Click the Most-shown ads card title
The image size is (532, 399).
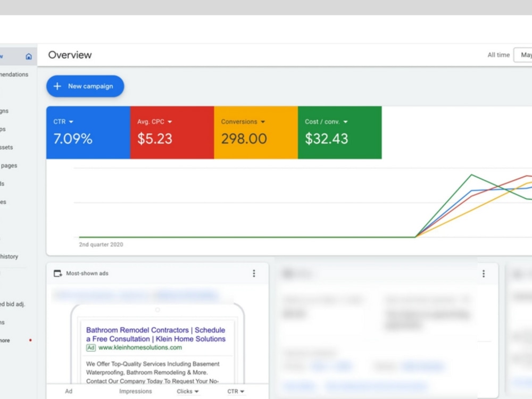[x=87, y=273]
